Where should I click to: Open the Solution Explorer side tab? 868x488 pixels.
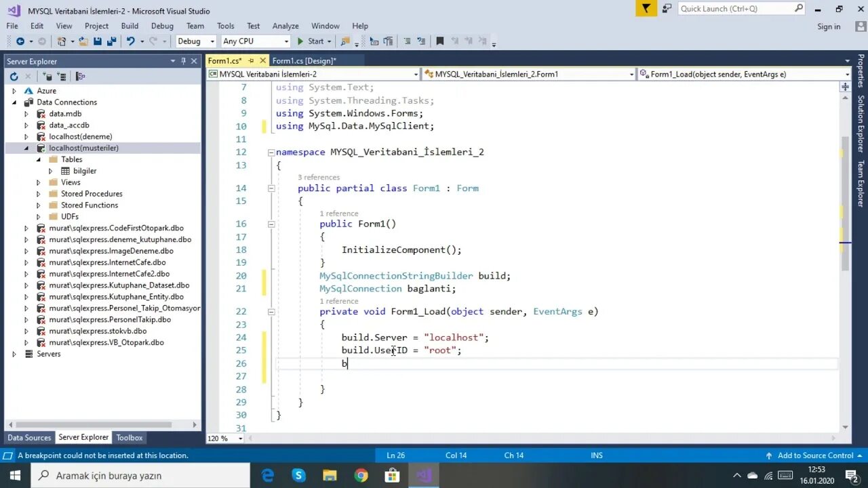(x=861, y=123)
